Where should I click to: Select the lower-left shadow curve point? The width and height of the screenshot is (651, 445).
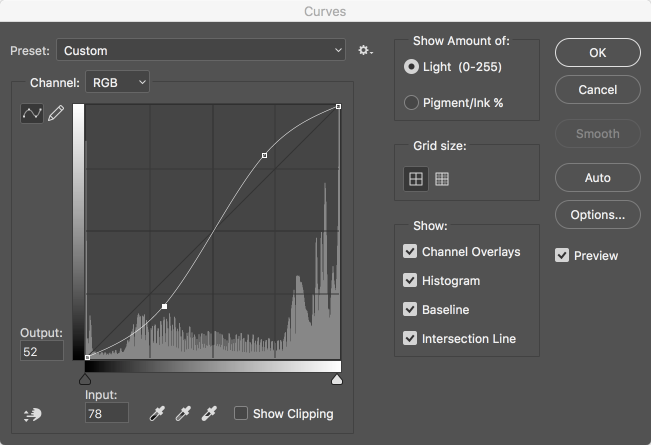[x=164, y=306]
